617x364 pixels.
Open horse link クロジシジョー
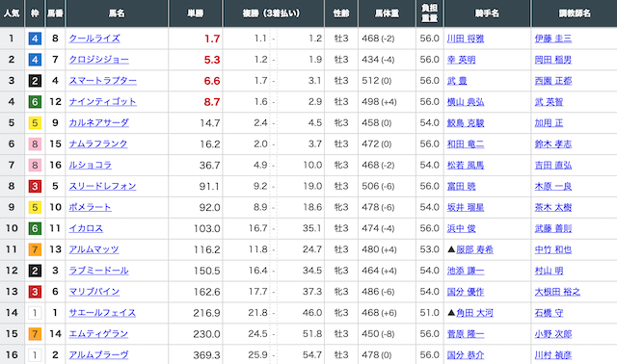[98, 60]
